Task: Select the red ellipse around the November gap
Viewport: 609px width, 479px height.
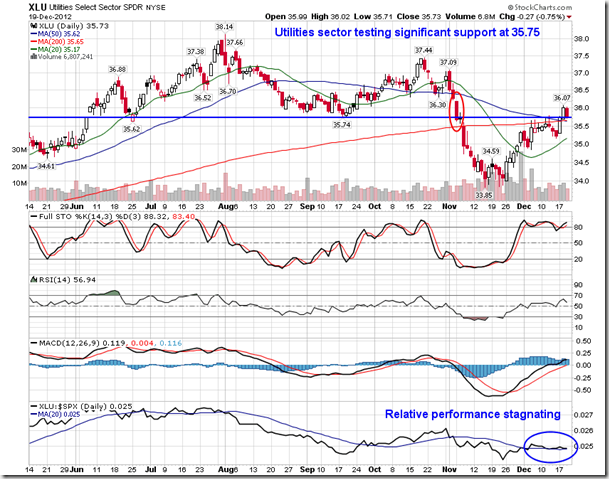Action: (458, 110)
